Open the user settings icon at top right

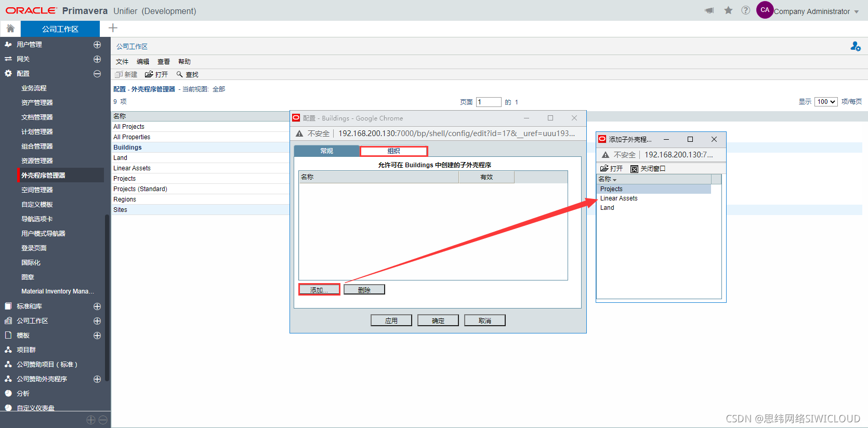click(856, 46)
